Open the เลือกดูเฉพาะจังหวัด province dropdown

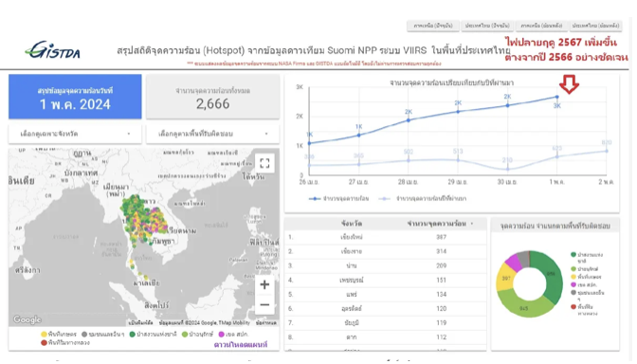click(75, 134)
